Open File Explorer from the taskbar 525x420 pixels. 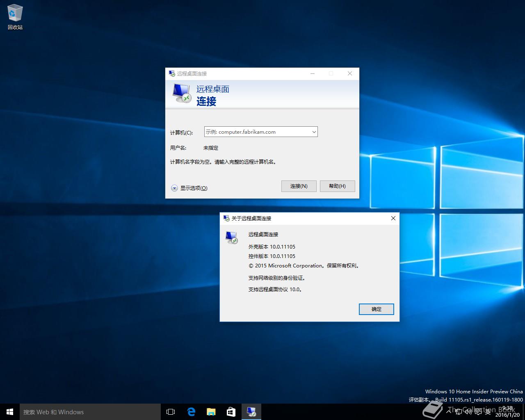coord(211,412)
